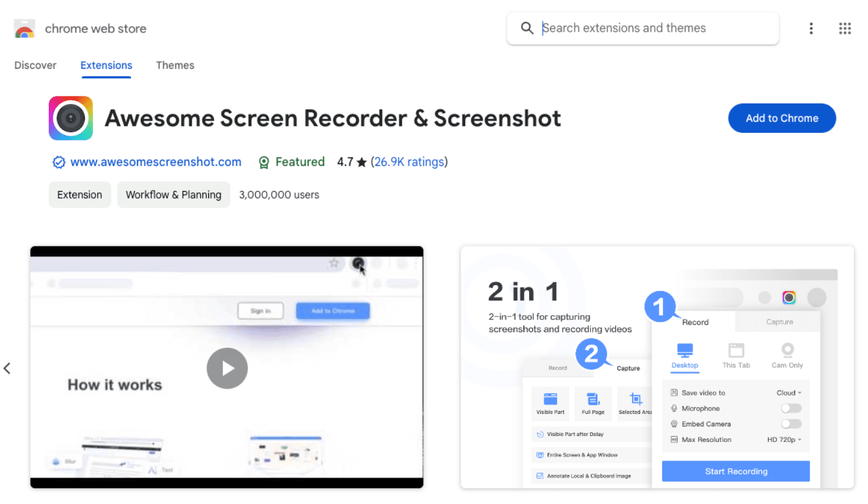This screenshot has width=868, height=504.
Task: Expand the Max Resolution HD 720p dropdown
Action: (784, 440)
